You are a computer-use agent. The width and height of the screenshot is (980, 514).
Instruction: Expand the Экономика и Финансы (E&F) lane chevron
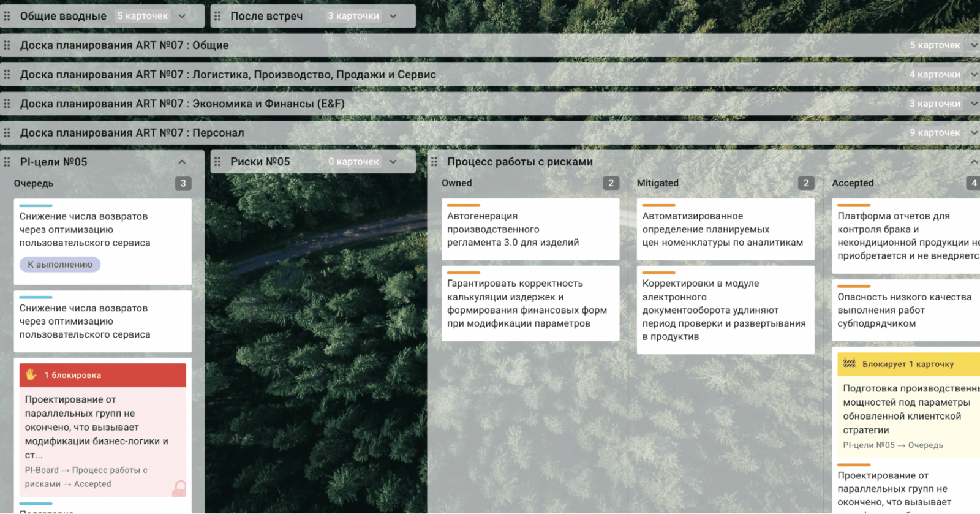click(x=974, y=104)
